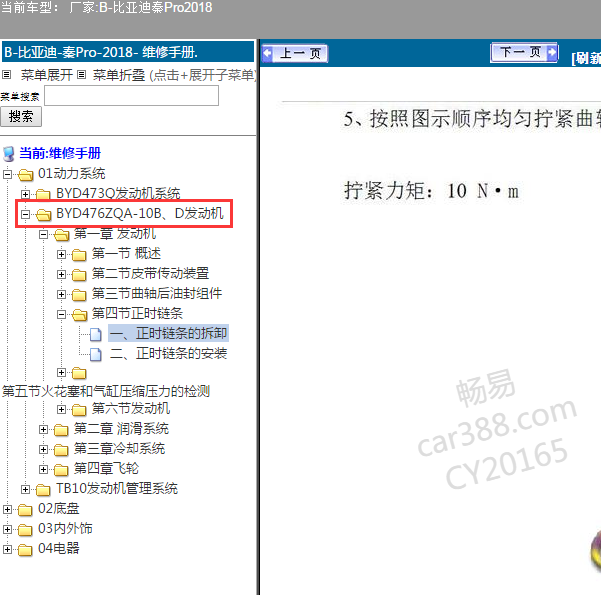Select the 第二章 润滑系统 tree label

tap(121, 429)
